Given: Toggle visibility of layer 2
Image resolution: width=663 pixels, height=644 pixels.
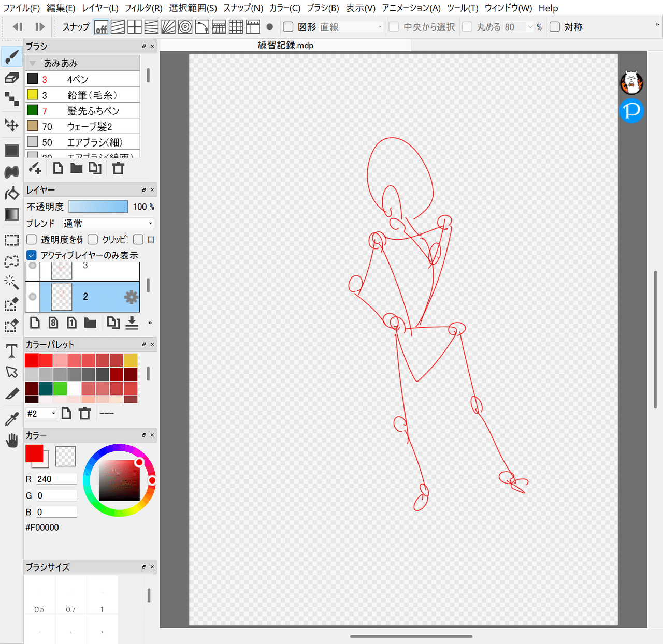Looking at the screenshot, I should (x=33, y=297).
